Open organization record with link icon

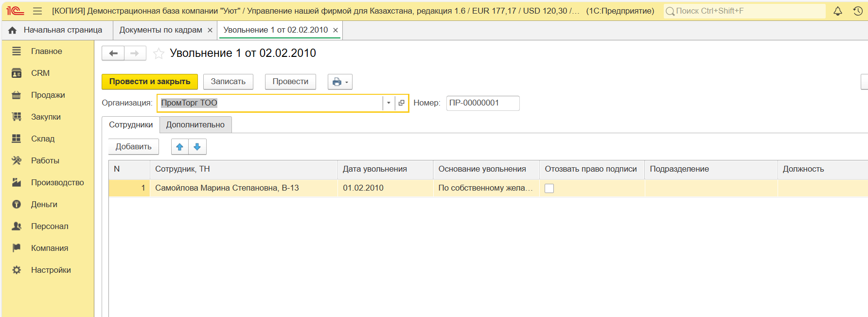pyautogui.click(x=401, y=103)
